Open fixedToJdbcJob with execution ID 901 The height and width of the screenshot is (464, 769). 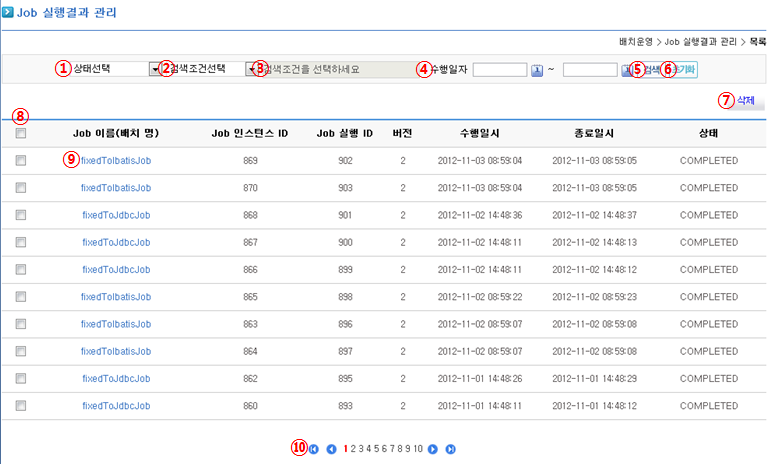coord(115,215)
